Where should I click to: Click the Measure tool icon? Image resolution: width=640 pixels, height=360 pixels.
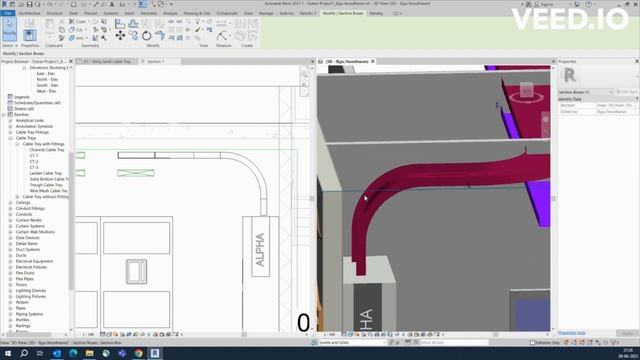pos(222,36)
